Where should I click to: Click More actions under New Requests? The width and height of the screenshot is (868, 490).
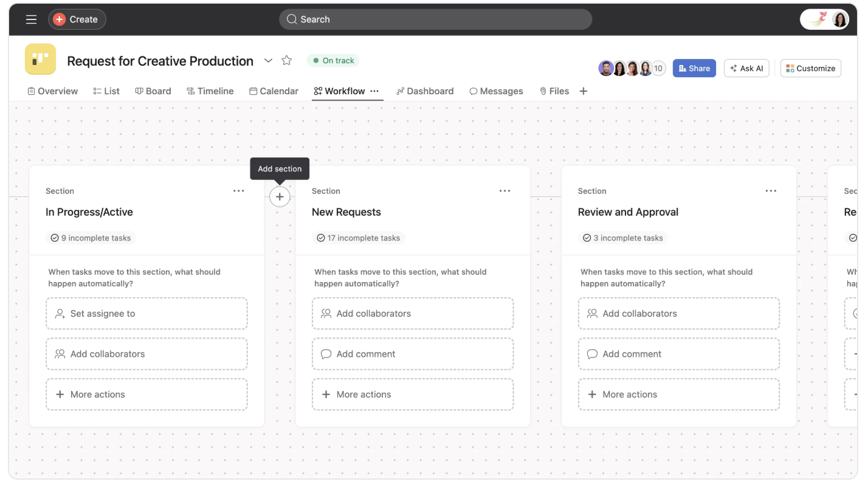(413, 394)
